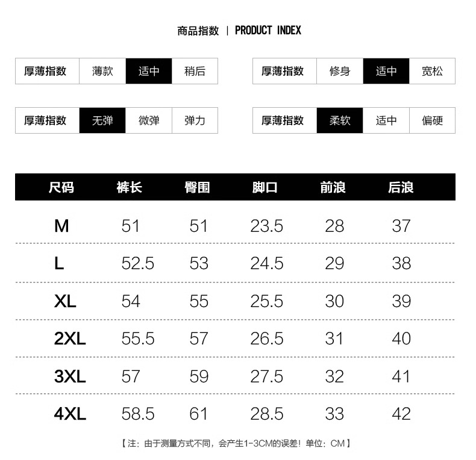Select the 无弹 elasticity option
This screenshot has width=476, height=460.
[102, 120]
